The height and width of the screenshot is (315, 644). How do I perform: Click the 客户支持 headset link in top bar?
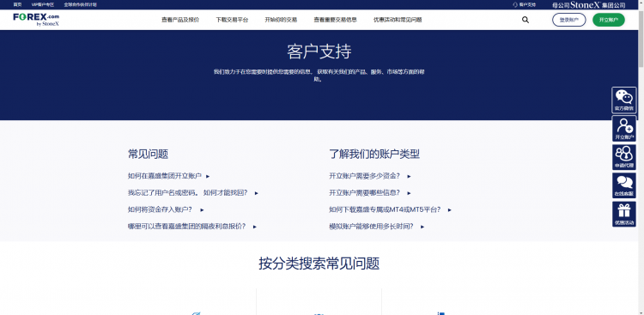(525, 5)
